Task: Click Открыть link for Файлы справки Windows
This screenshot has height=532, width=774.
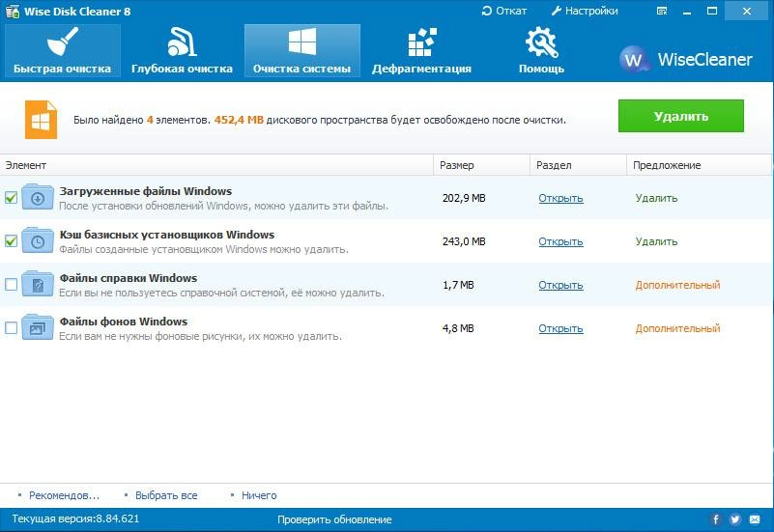Action: click(560, 285)
